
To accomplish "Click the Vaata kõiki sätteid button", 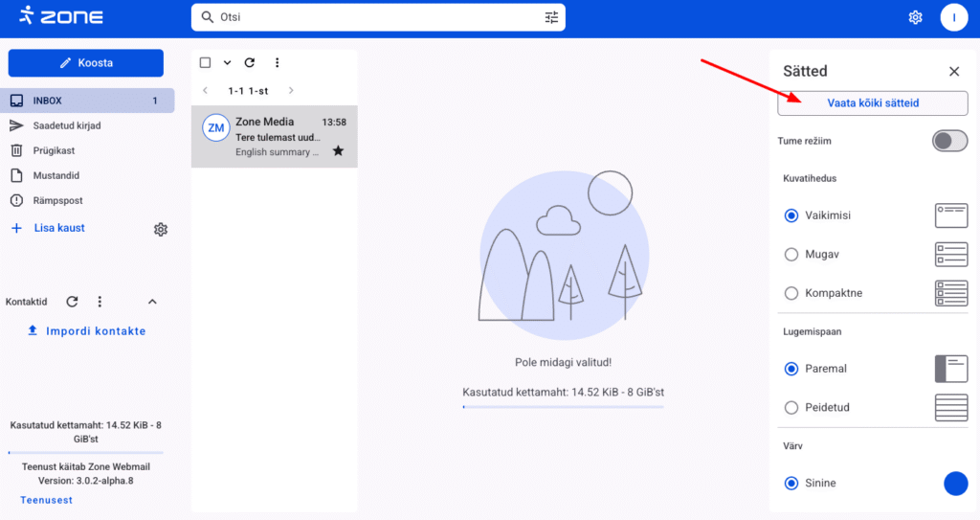I will coord(873,102).
